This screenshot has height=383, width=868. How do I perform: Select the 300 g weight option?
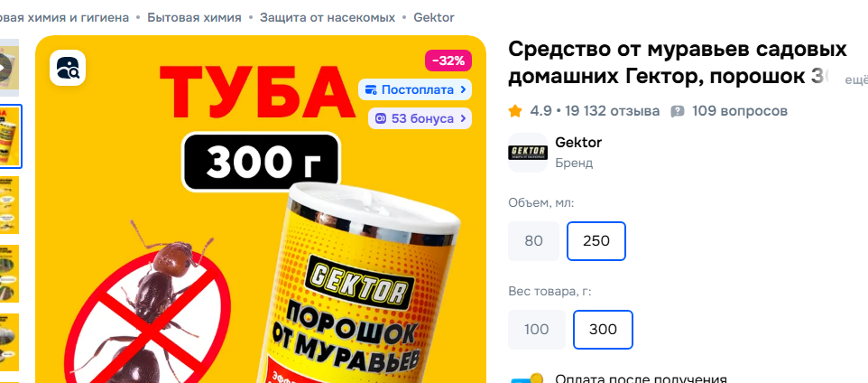tap(603, 330)
